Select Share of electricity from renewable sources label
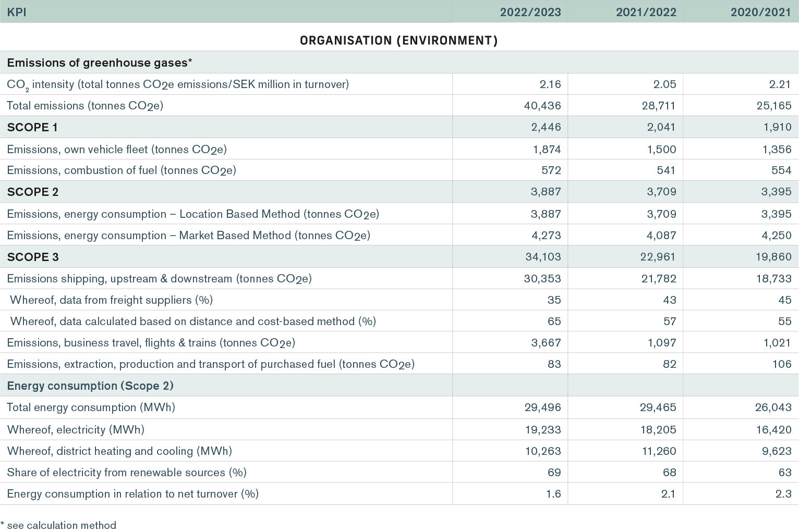The height and width of the screenshot is (532, 799). click(127, 473)
